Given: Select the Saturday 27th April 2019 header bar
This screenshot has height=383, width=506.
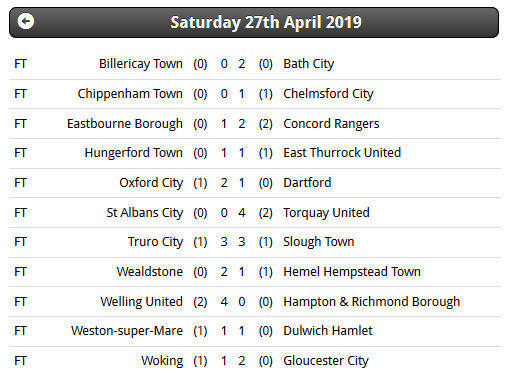Looking at the screenshot, I should pyautogui.click(x=254, y=22).
